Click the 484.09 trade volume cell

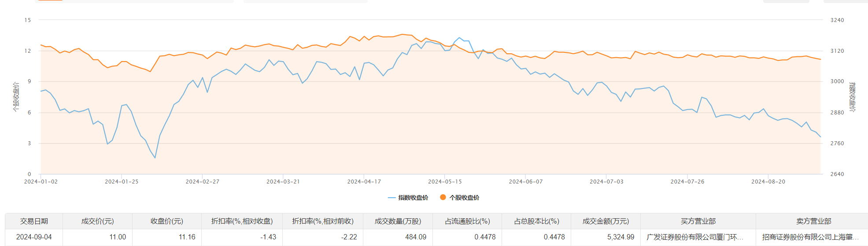(x=415, y=237)
